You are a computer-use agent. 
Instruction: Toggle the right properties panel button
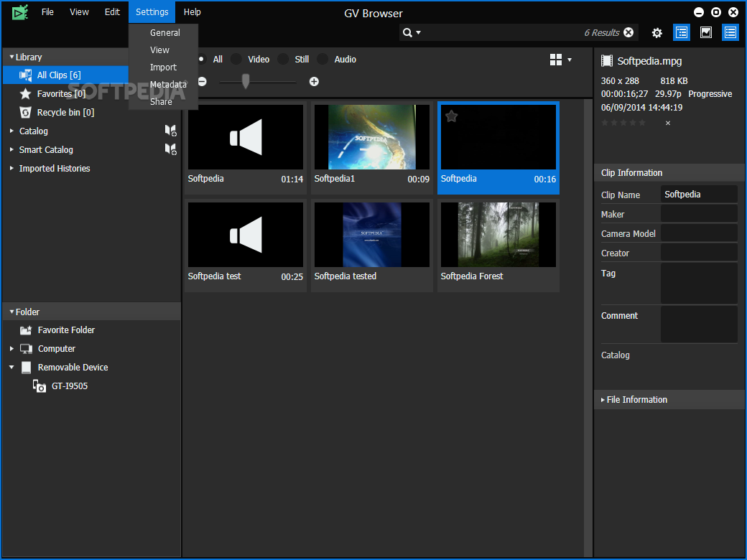pyautogui.click(x=730, y=32)
